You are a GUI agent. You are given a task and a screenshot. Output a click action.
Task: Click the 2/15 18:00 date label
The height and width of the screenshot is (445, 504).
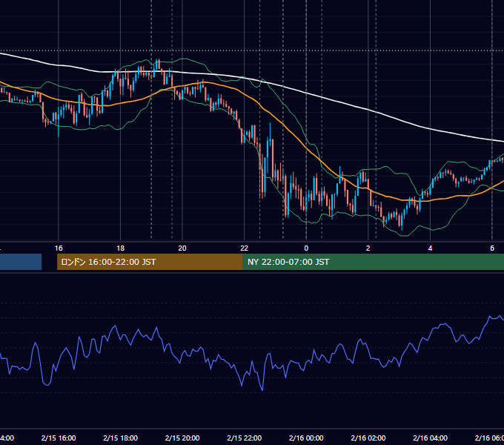121,438
